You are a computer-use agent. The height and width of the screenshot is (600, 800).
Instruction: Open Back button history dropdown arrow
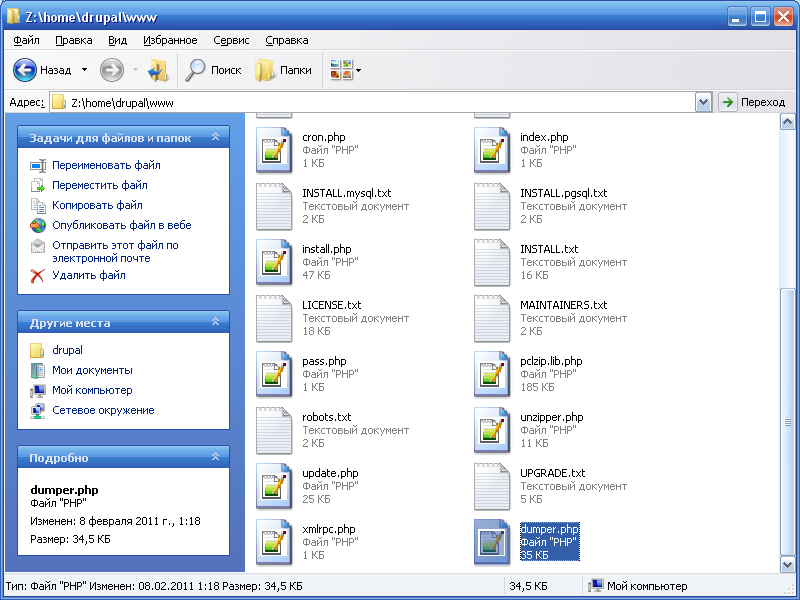point(84,70)
